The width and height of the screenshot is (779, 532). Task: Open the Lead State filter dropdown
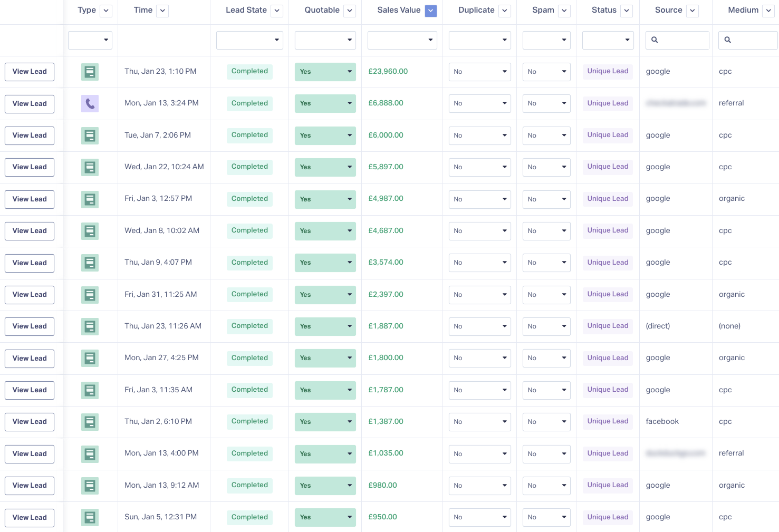pyautogui.click(x=249, y=40)
